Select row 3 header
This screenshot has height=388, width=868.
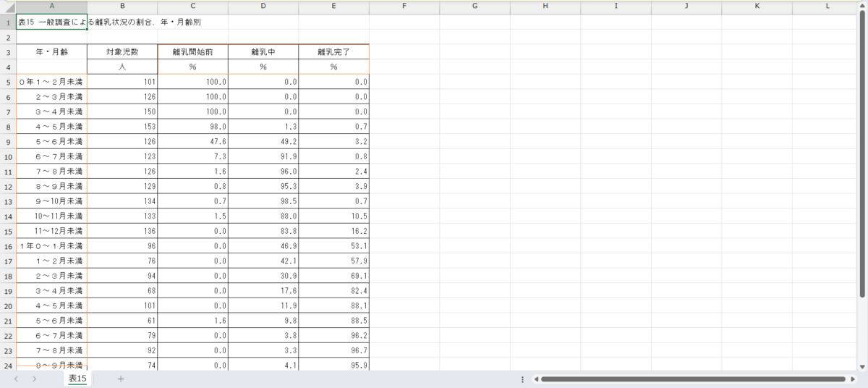8,52
